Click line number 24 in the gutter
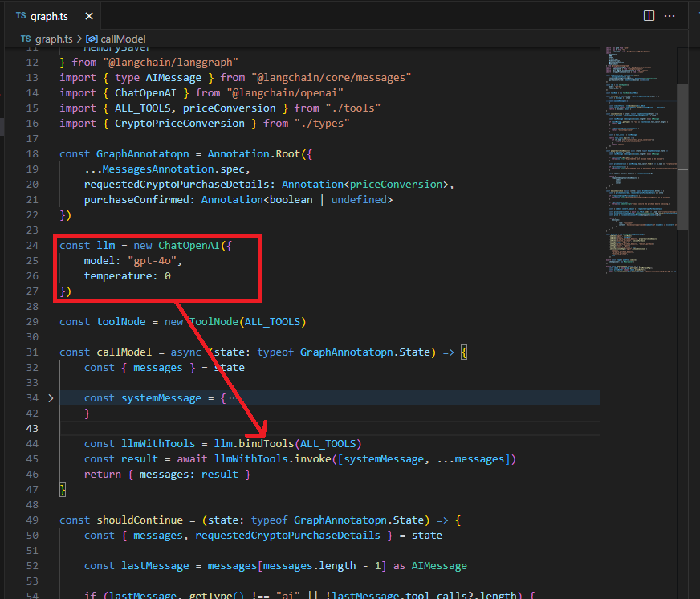The height and width of the screenshot is (599, 700). tap(32, 245)
